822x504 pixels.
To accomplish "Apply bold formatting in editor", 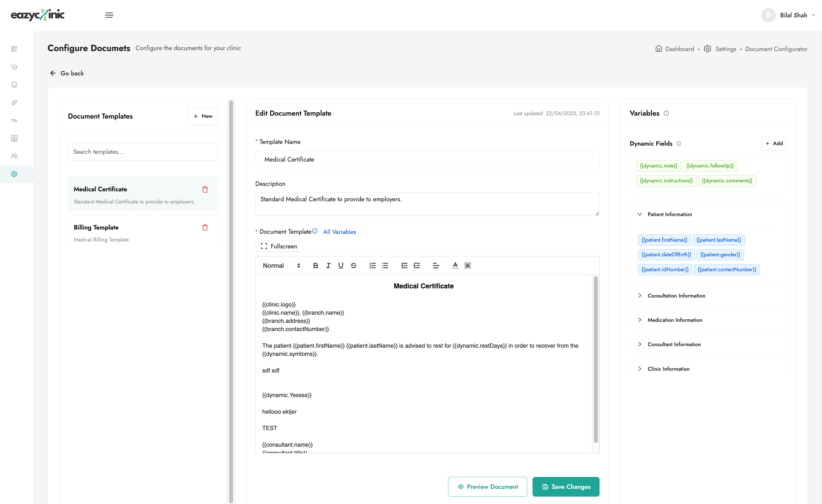I will (316, 266).
